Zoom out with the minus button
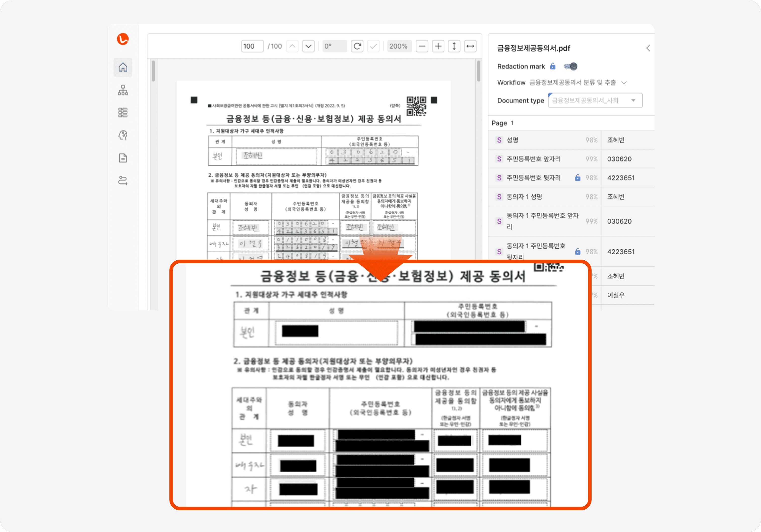 [x=422, y=46]
